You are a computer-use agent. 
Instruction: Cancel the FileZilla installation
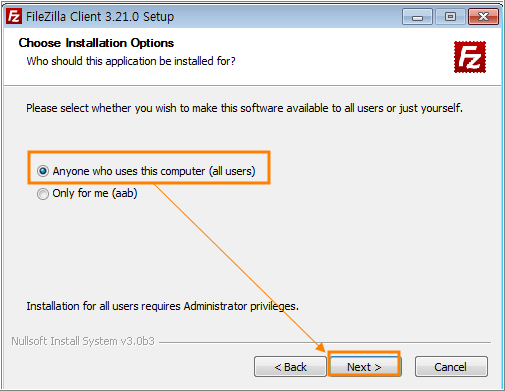pos(451,367)
